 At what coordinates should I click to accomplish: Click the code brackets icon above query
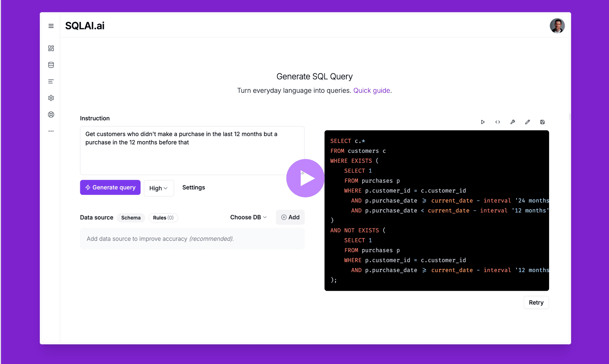(498, 122)
